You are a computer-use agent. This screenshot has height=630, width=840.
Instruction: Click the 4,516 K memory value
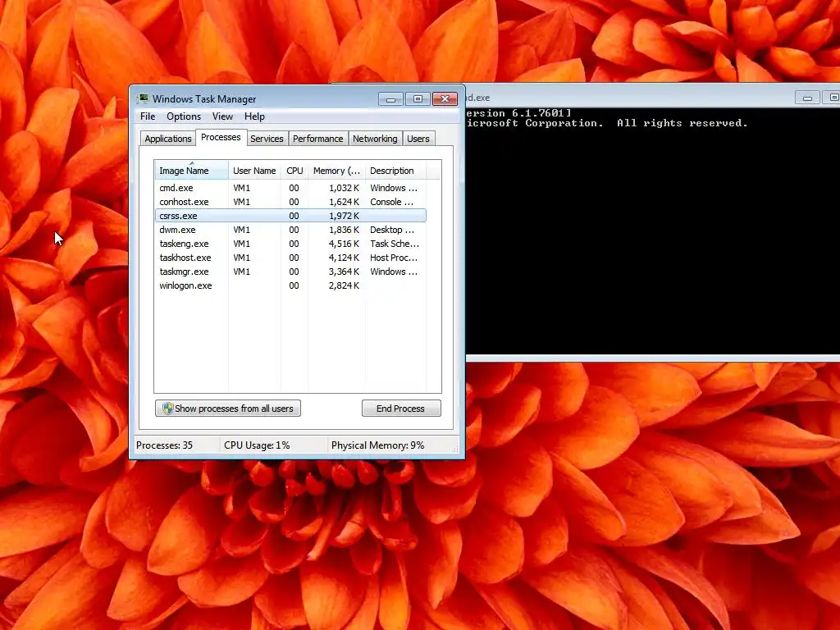pyautogui.click(x=344, y=244)
